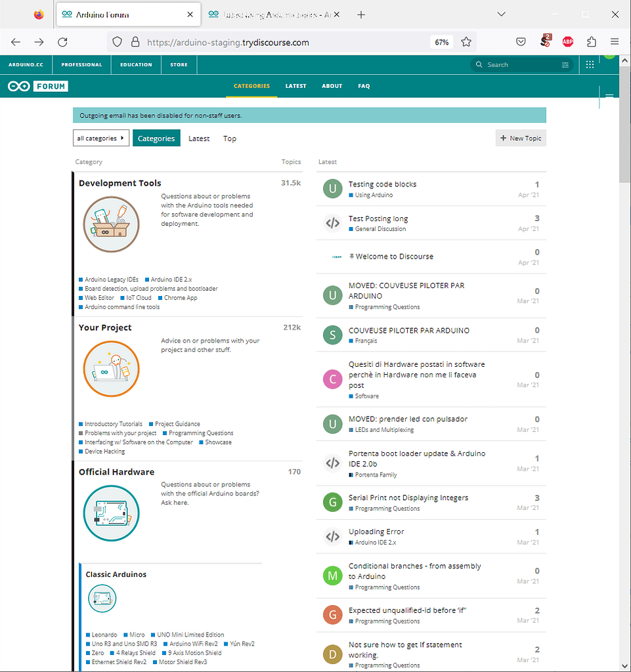Image resolution: width=631 pixels, height=672 pixels.
Task: Click the forum Search input field
Action: point(521,65)
